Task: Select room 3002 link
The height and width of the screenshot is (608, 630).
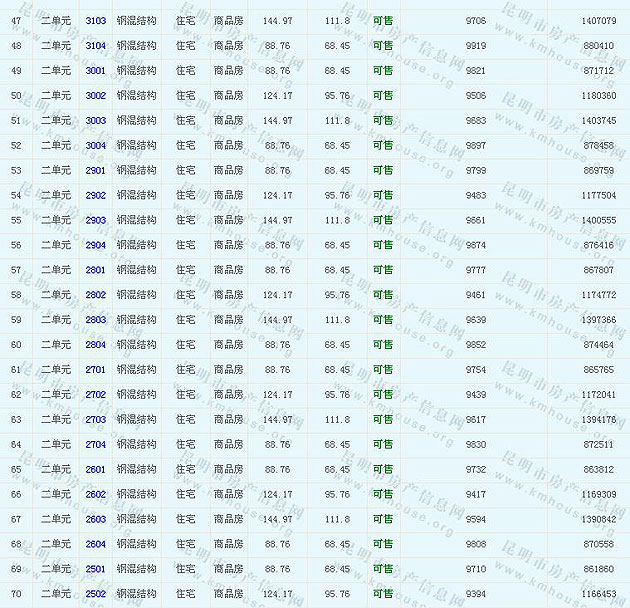Action: [x=96, y=96]
